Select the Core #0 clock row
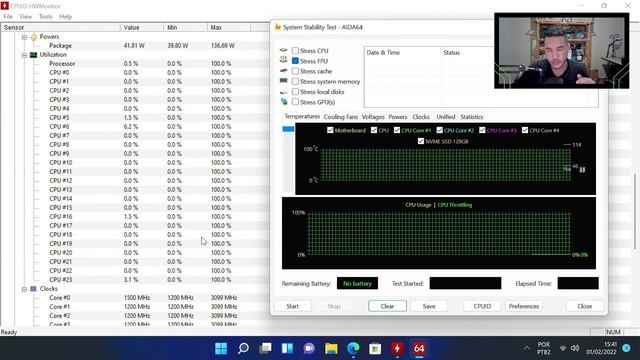This screenshot has height=360, width=640. coord(135,298)
